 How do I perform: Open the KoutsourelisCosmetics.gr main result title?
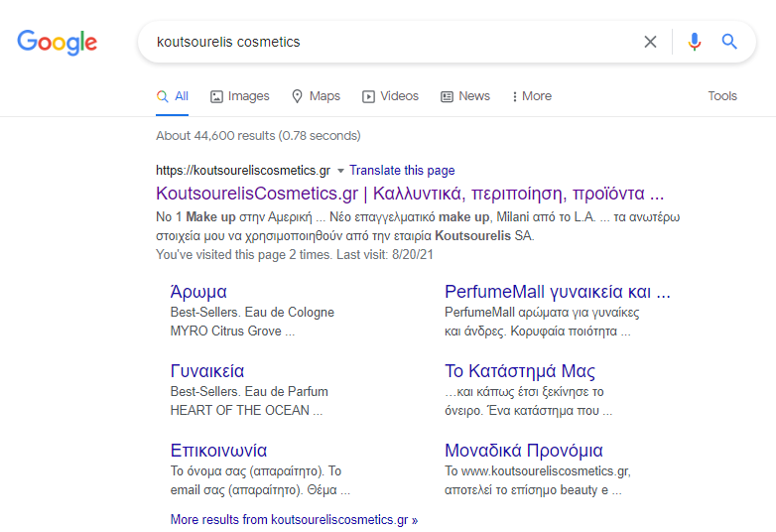click(409, 193)
